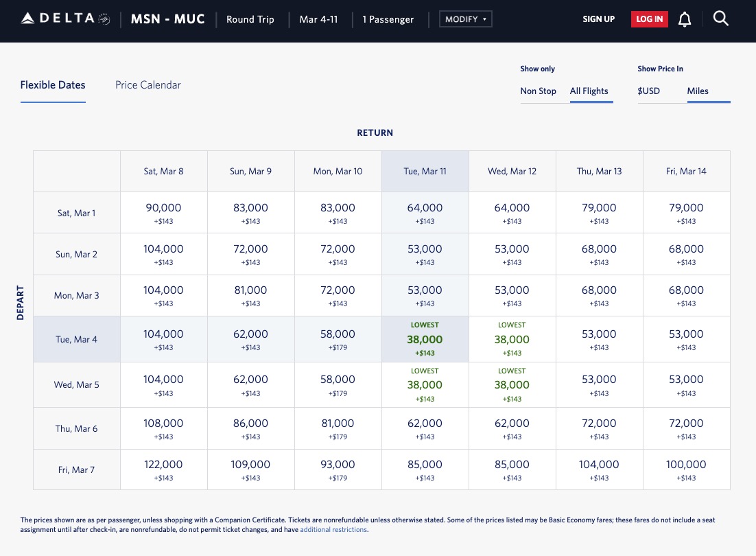The image size is (756, 556).
Task: Select the lowest 38,000 miles fare cell
Action: pyautogui.click(x=425, y=339)
